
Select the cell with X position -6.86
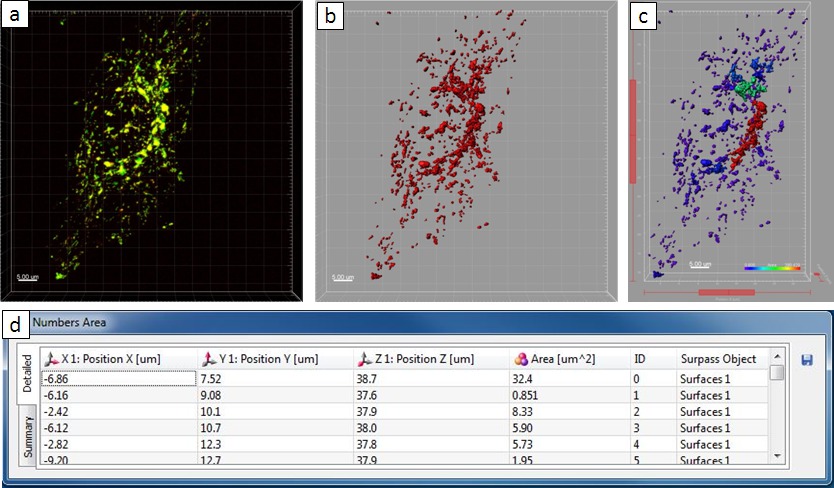tap(119, 379)
